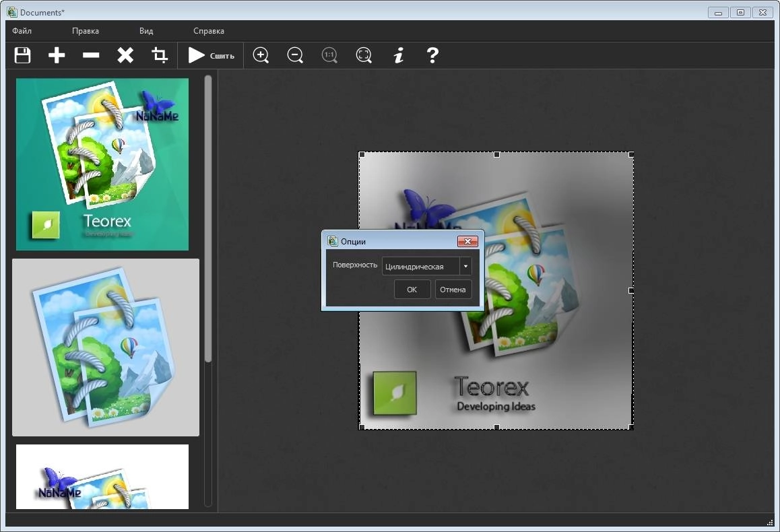Click the Опции dialog title bar icon
The height and width of the screenshot is (532, 780).
click(x=333, y=241)
